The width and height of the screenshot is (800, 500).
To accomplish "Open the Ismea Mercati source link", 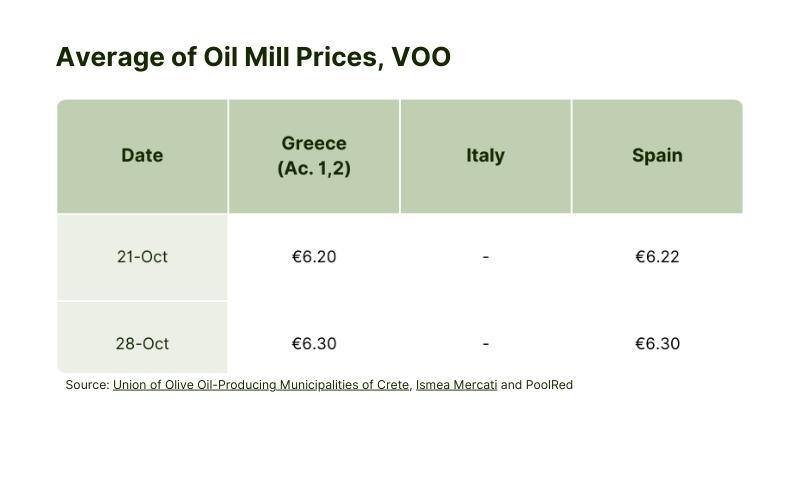I will click(456, 385).
